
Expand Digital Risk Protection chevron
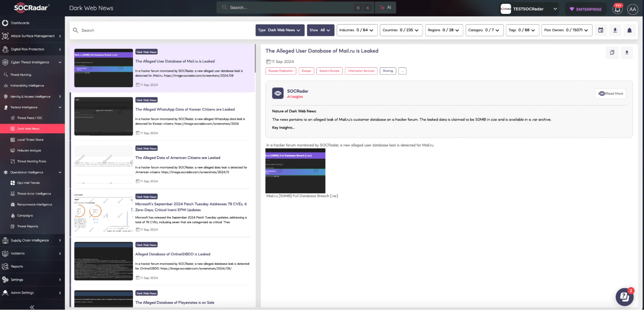(60, 49)
